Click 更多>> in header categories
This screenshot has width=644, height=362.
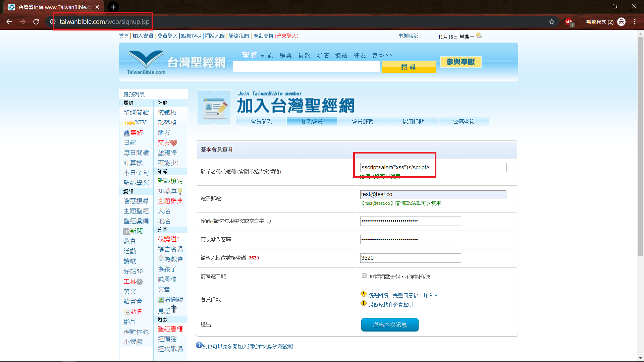point(382,55)
